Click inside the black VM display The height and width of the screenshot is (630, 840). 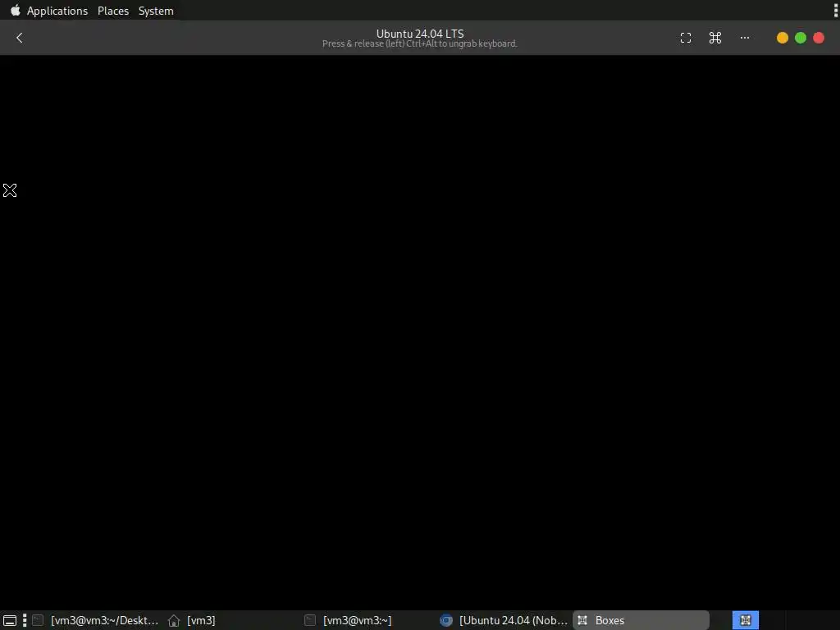420,332
